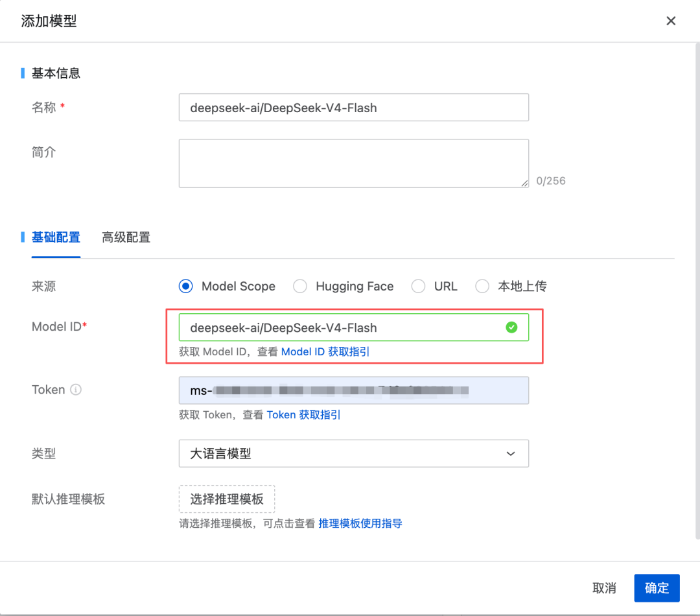
Task: Click the 0/256 character counter
Action: click(x=551, y=181)
